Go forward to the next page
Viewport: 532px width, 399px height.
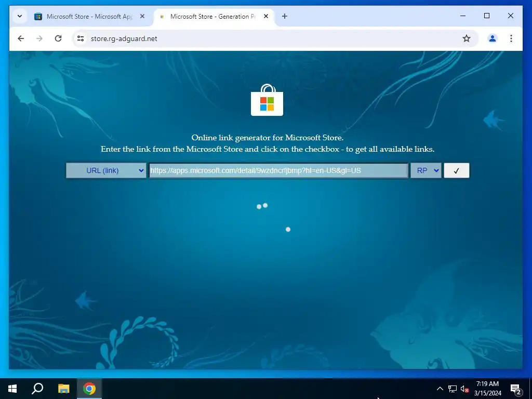point(39,38)
